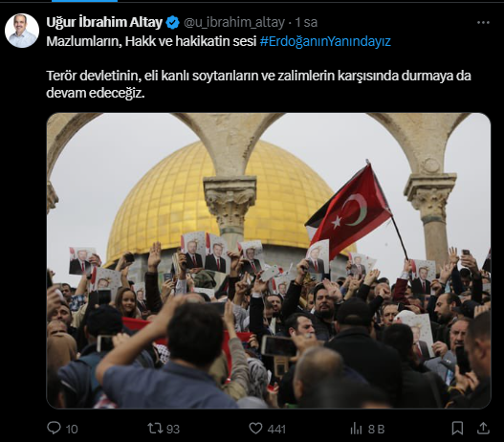Click the reply count 10
This screenshot has height=442, width=504.
pyautogui.click(x=72, y=430)
